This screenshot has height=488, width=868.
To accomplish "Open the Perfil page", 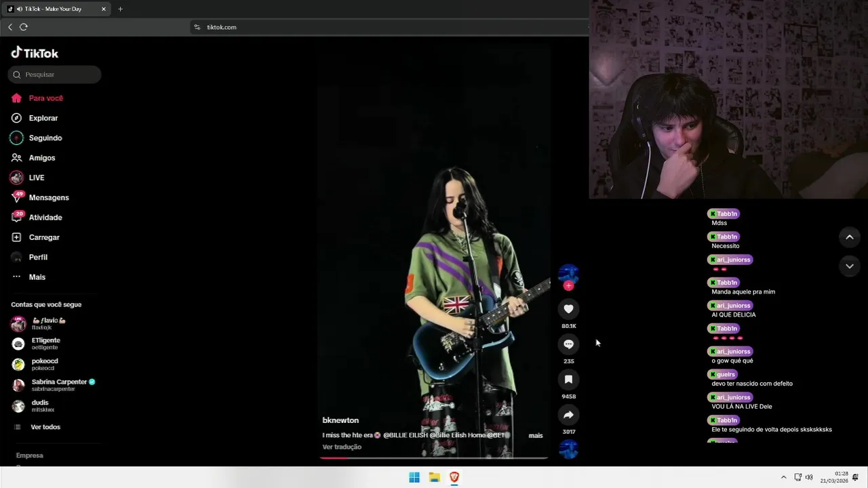I will tap(37, 257).
